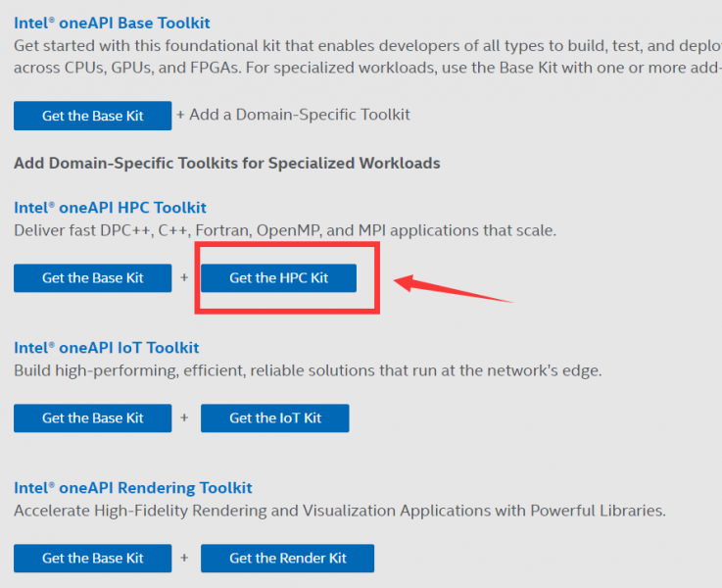722x588 pixels.
Task: Open the Intel oneAPI HPC Toolkit link
Action: [x=110, y=208]
